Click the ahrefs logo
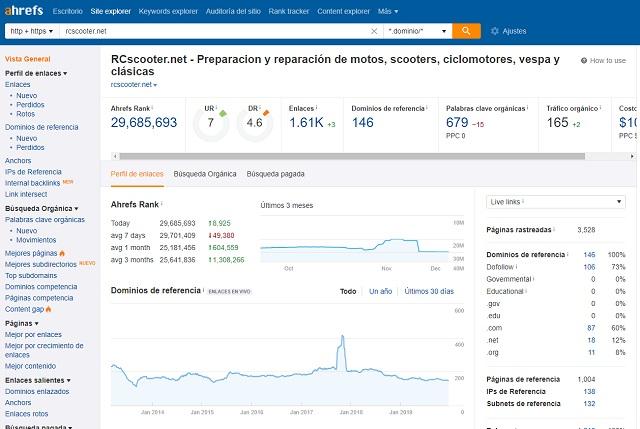Image resolution: width=640 pixels, height=429 pixels. pyautogui.click(x=22, y=9)
